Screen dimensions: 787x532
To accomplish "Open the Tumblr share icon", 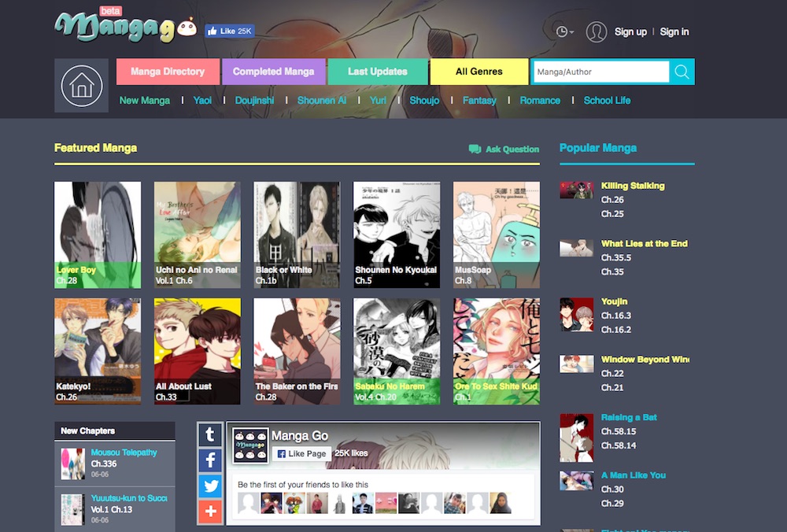I will (x=210, y=434).
